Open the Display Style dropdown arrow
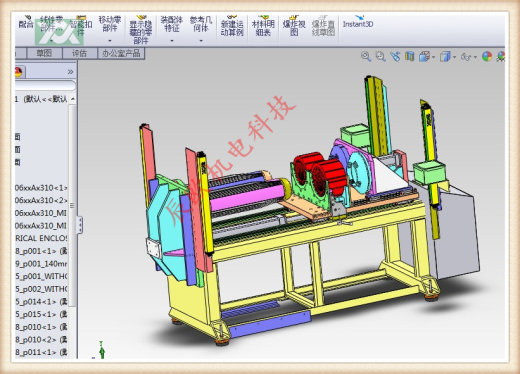 coord(454,57)
